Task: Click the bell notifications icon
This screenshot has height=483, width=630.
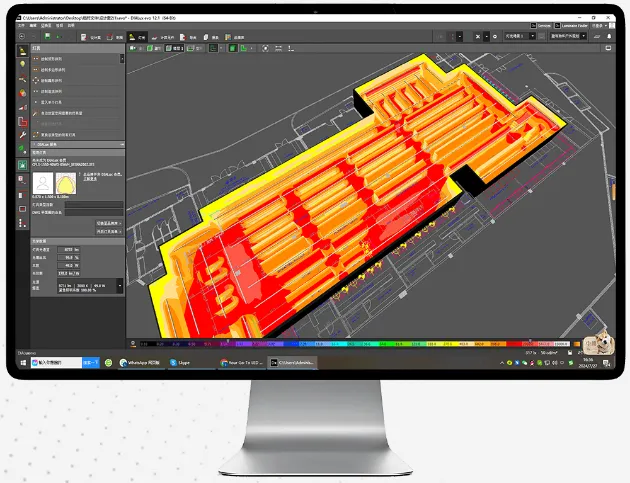Action: tap(609, 37)
